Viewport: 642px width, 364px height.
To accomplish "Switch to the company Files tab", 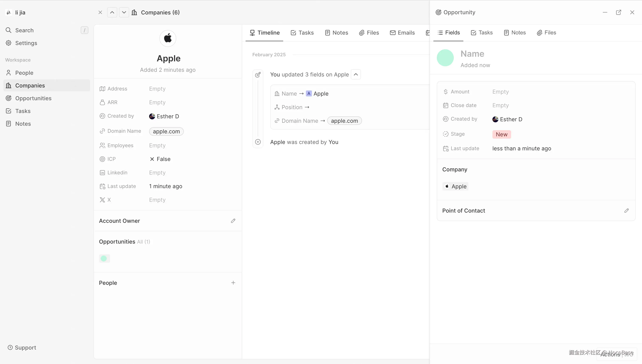I will 369,33.
